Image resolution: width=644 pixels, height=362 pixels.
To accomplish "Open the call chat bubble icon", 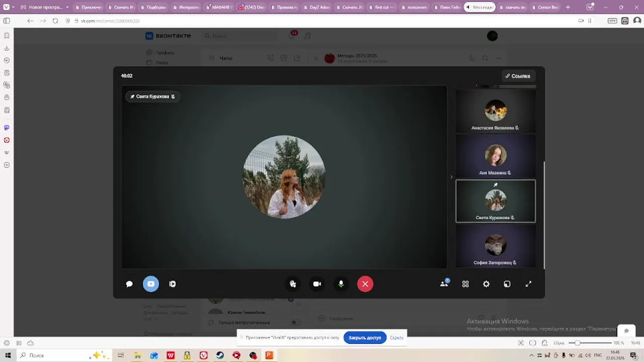I will pyautogui.click(x=129, y=284).
